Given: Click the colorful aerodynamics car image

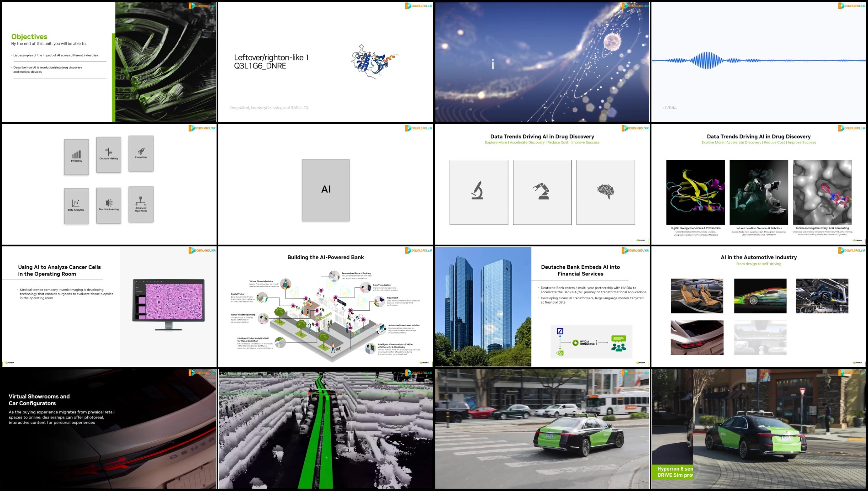Looking at the screenshot, I should pyautogui.click(x=760, y=296).
